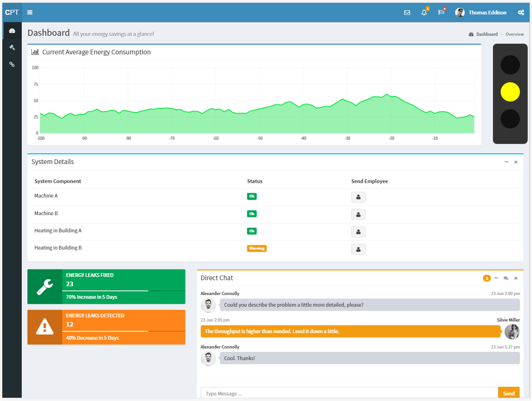Click the Ok badge for Heating in Building A
Screen dimensions: 532x401
(x=252, y=231)
